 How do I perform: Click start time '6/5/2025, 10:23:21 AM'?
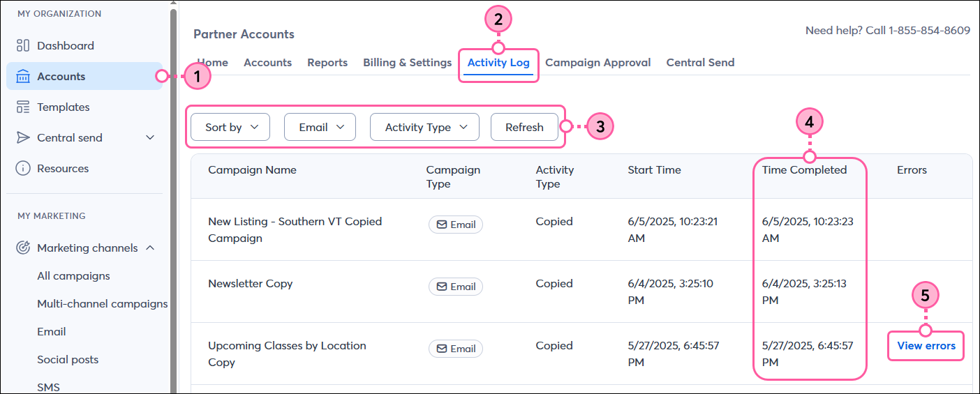pos(673,229)
